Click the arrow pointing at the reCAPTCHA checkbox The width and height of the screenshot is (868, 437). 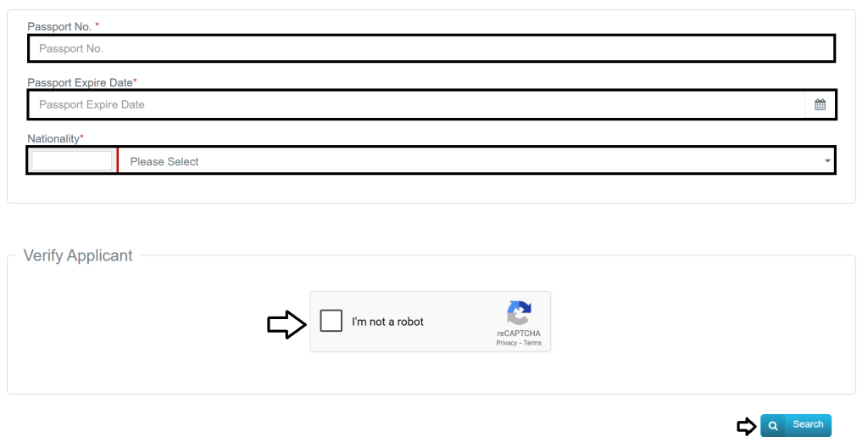pos(287,323)
